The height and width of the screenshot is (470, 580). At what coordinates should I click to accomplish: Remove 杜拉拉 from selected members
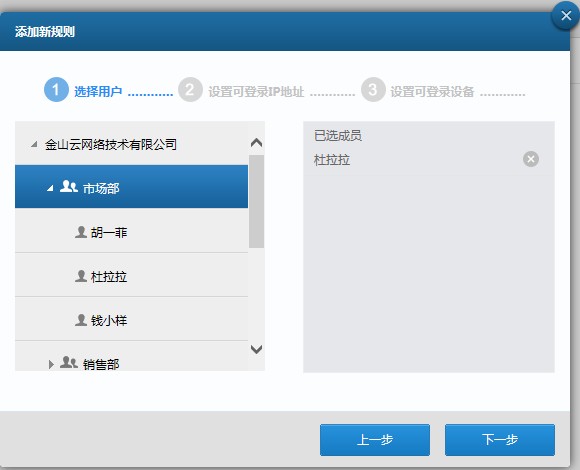click(531, 159)
